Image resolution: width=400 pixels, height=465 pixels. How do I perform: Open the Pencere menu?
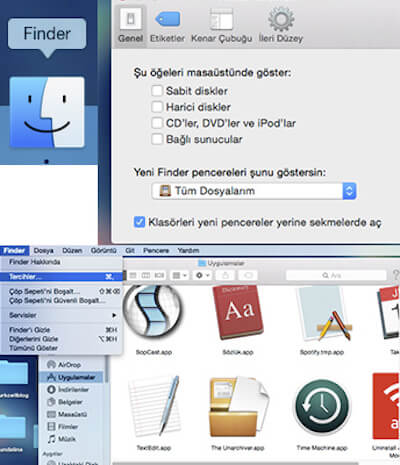coord(156,250)
